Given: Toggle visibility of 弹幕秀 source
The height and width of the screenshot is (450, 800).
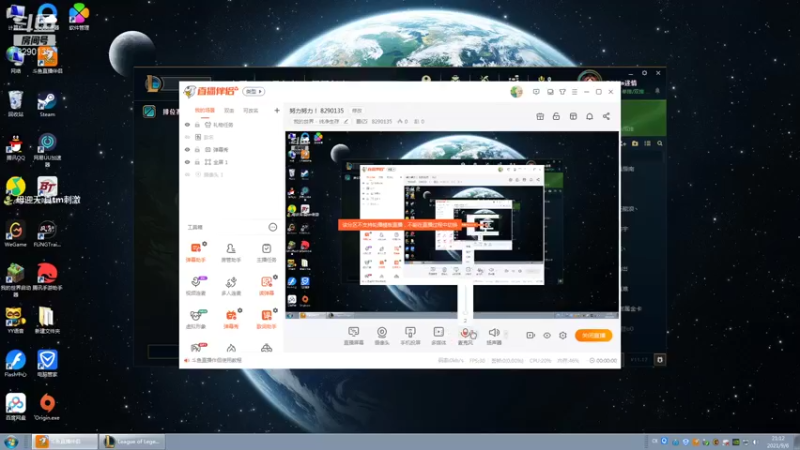Looking at the screenshot, I should click(x=187, y=149).
